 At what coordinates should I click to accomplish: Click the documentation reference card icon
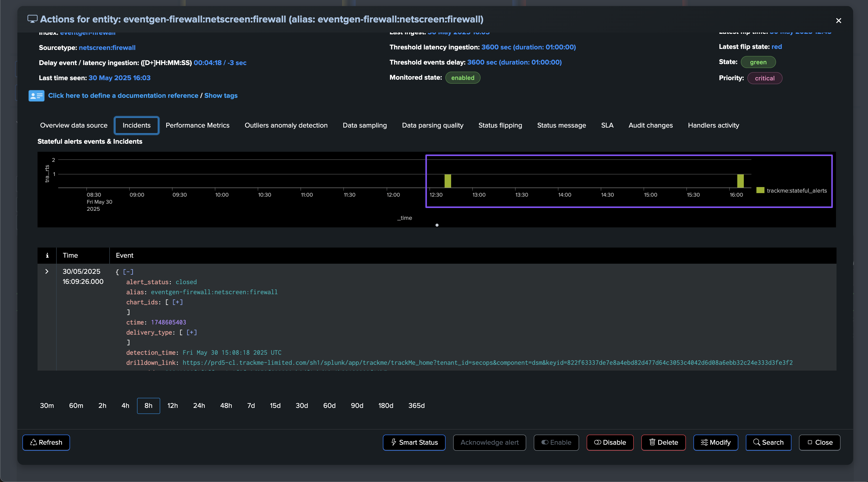point(36,96)
